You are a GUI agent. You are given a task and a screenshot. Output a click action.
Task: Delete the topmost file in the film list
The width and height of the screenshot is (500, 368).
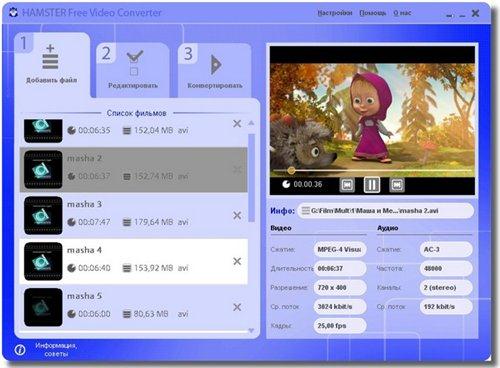pyautogui.click(x=237, y=124)
